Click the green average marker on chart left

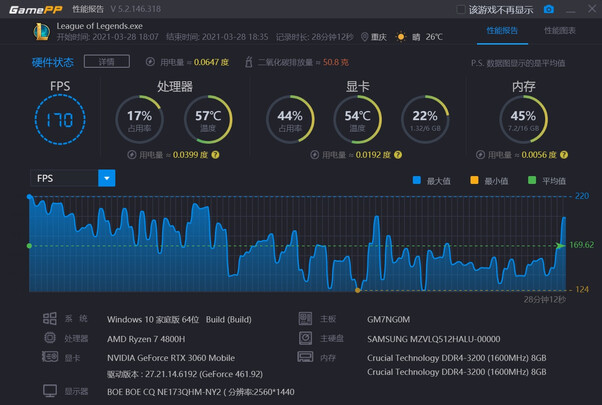(x=29, y=246)
